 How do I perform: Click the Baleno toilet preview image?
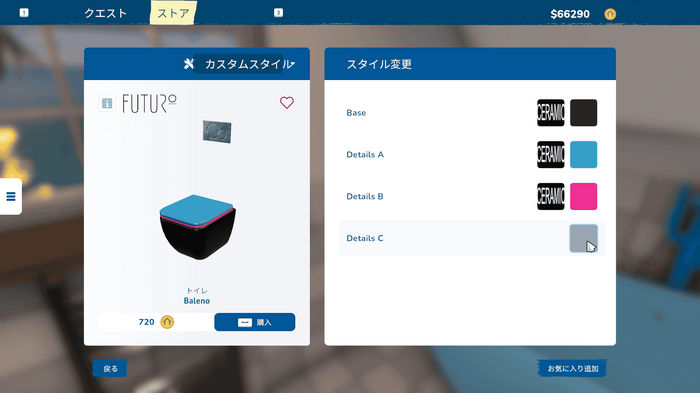click(x=197, y=227)
